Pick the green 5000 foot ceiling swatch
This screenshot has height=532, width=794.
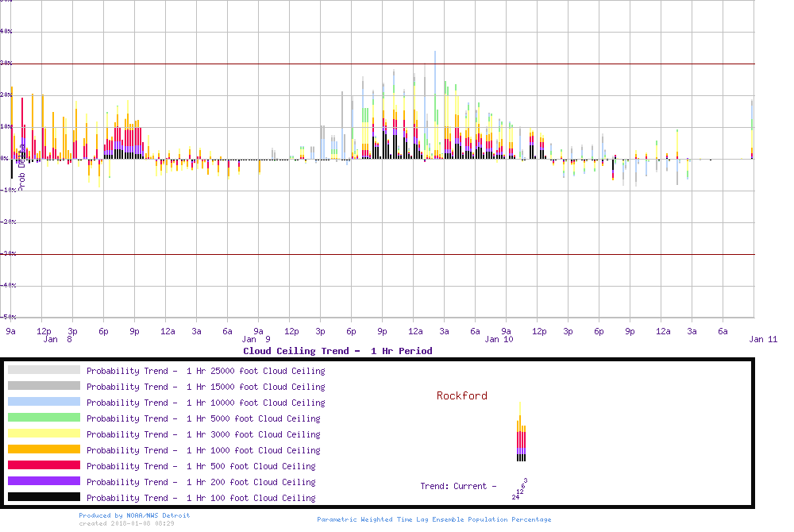coord(44,418)
